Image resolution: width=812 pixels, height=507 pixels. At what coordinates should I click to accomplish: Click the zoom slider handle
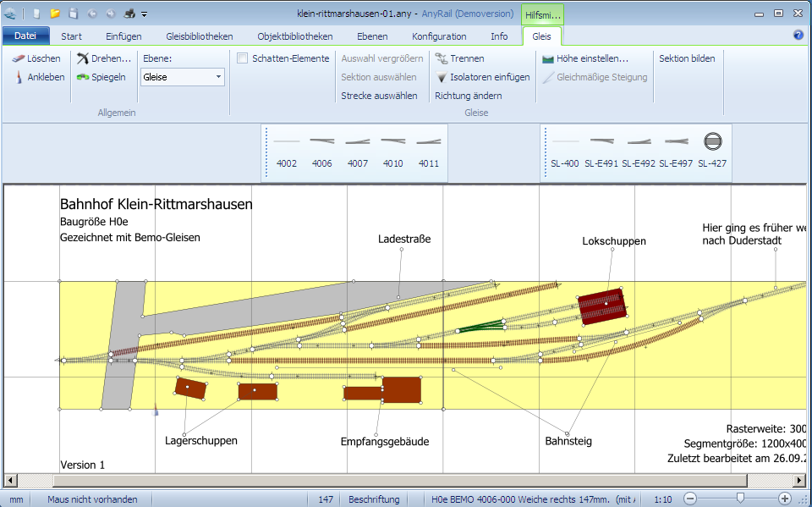point(740,499)
